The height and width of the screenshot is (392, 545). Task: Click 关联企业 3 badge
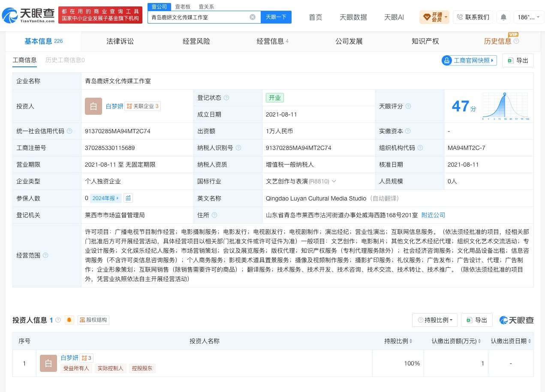(143, 106)
